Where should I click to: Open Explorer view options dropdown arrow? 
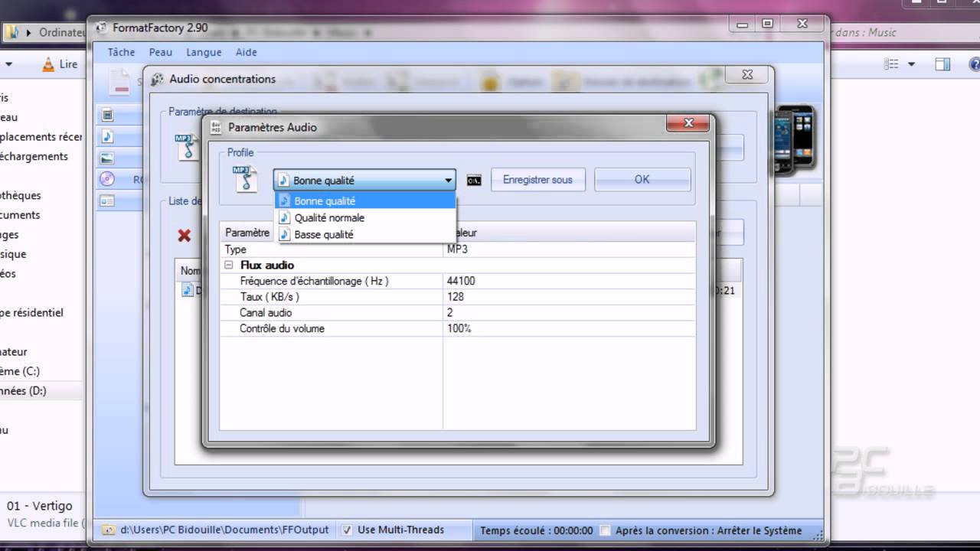(x=911, y=64)
